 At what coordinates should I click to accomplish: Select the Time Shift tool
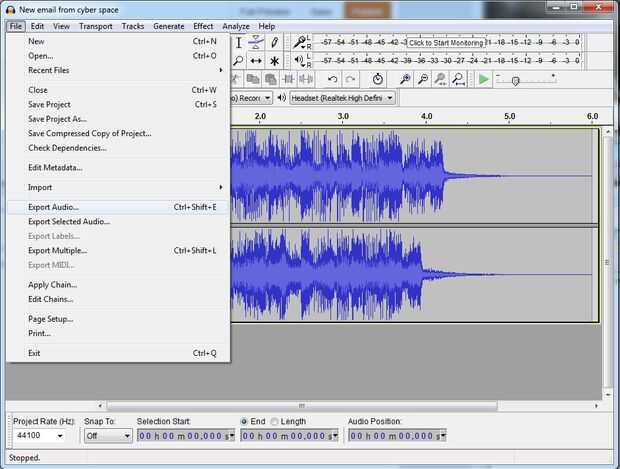pyautogui.click(x=256, y=61)
